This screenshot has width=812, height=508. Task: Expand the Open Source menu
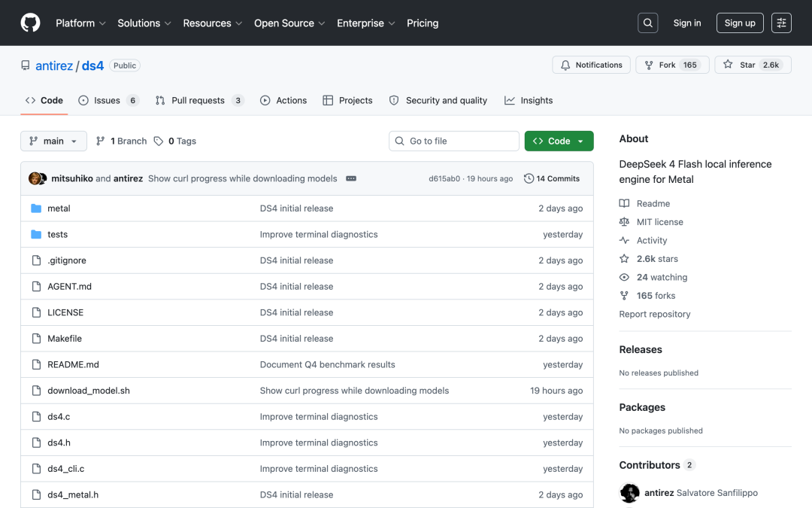click(x=289, y=23)
